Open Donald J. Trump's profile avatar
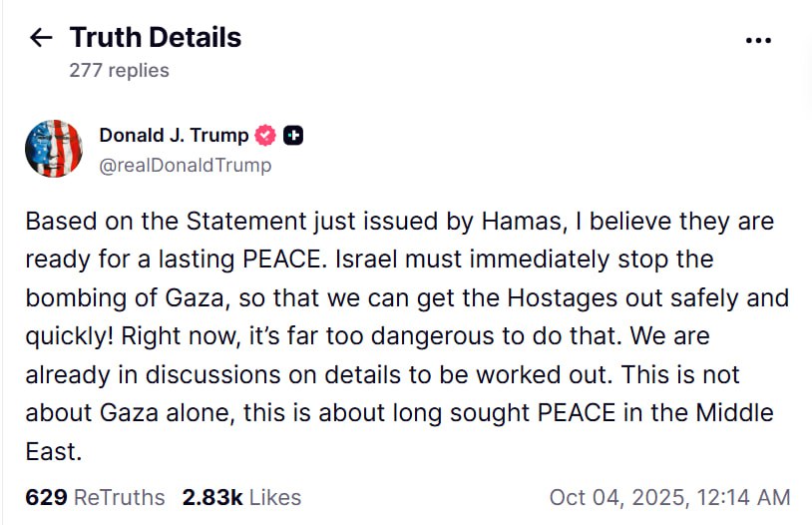This screenshot has width=812, height=525. (x=53, y=149)
